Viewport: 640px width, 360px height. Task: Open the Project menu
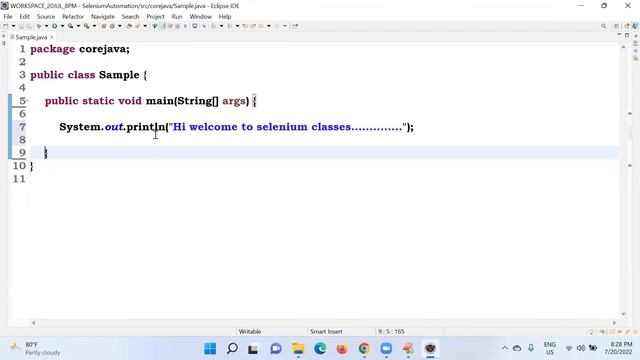[156, 16]
